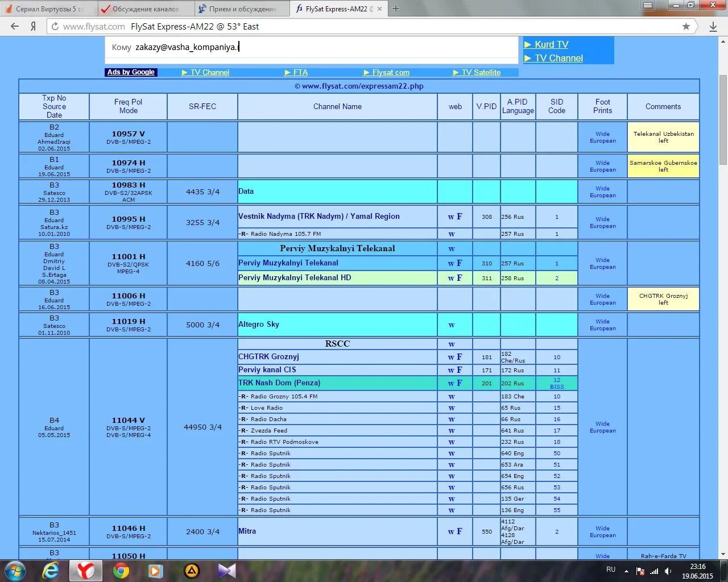728x582 pixels.
Task: Open the Altegro Sky link
Action: (x=259, y=324)
